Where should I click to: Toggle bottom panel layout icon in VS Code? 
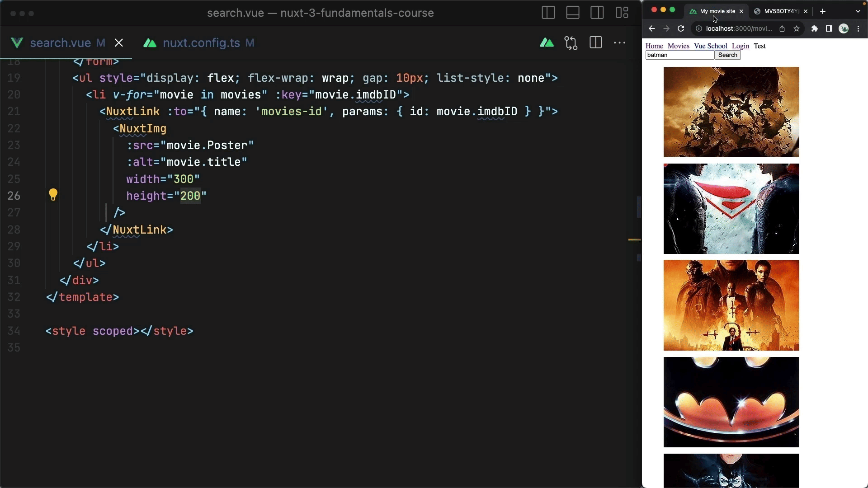[x=573, y=13]
